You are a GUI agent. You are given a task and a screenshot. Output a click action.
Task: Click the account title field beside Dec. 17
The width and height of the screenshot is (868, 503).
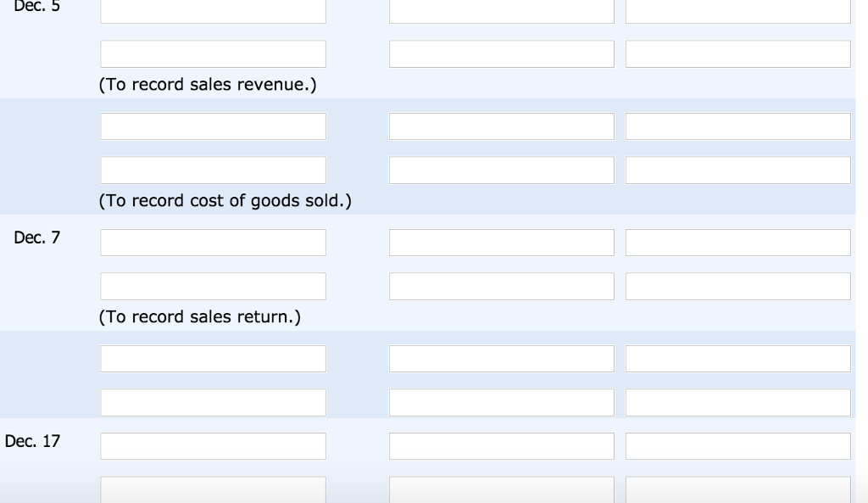pos(213,445)
